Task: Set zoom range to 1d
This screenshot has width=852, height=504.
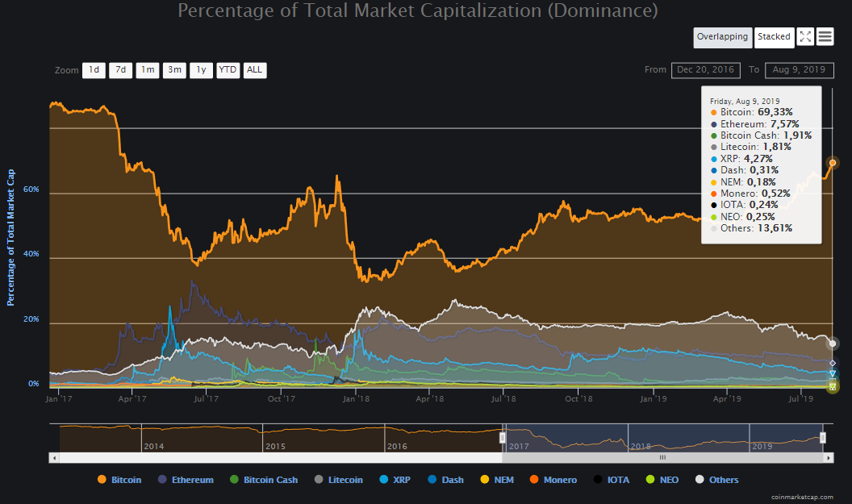Action: [94, 70]
